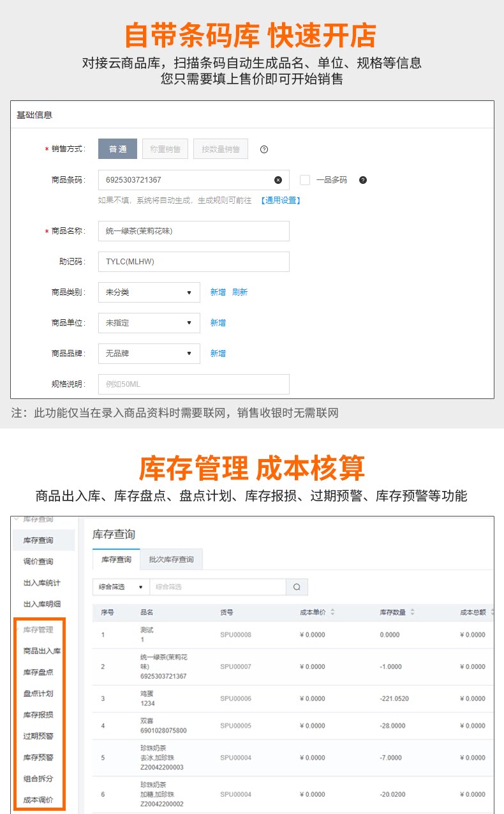Switch to the 批次库存查询 tab
Screen dimensions: 504x814
point(171,559)
